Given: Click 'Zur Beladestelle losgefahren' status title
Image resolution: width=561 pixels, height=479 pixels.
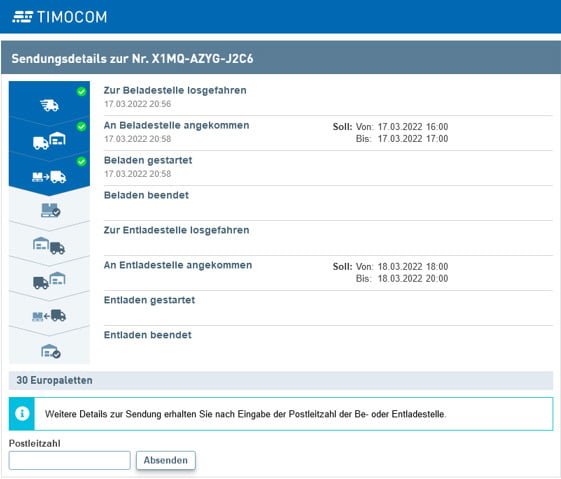Looking at the screenshot, I should (x=175, y=91).
